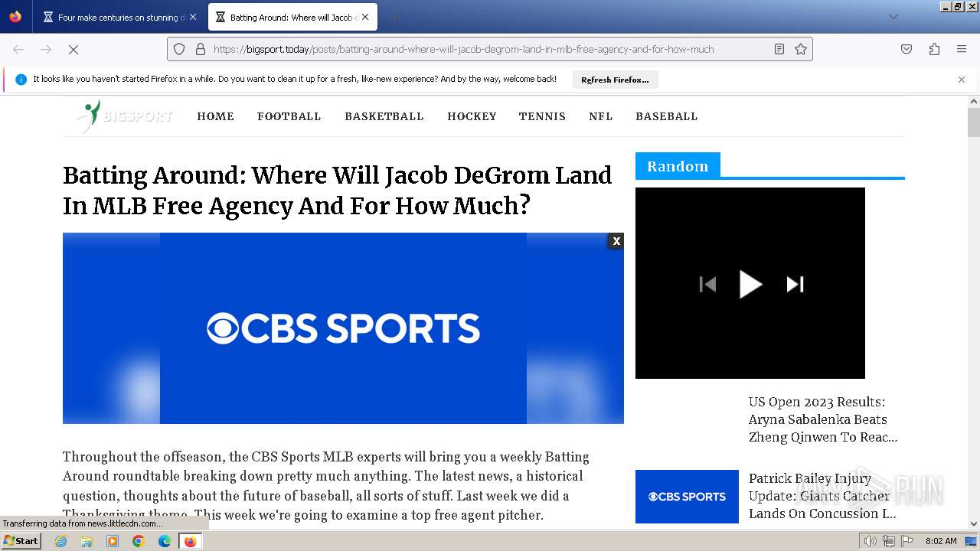Image resolution: width=980 pixels, height=551 pixels.
Task: Click the page scrollbar down arrow
Action: (974, 523)
